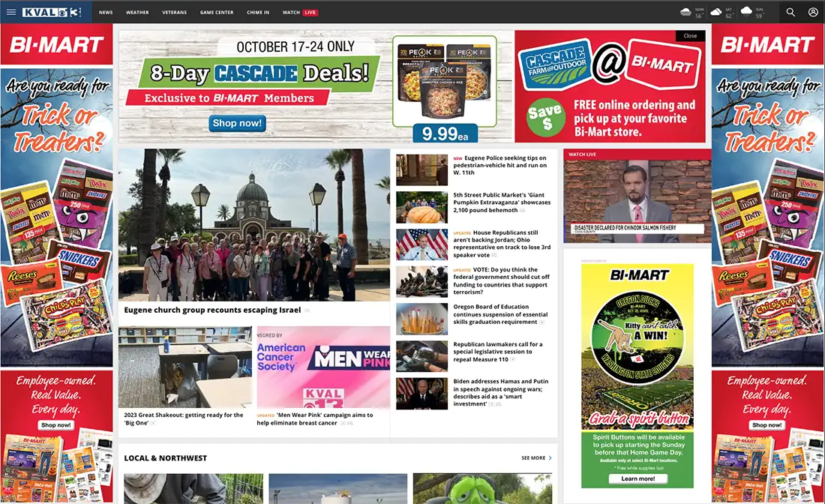Open Biden addresses Hamas and Putin story
The height and width of the screenshot is (504, 825).
tap(500, 393)
